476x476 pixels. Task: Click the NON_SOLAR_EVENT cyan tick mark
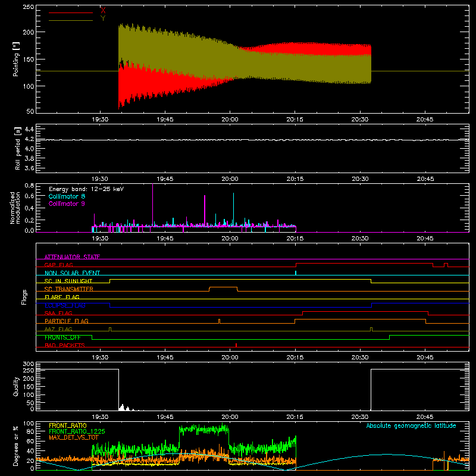[x=296, y=273]
